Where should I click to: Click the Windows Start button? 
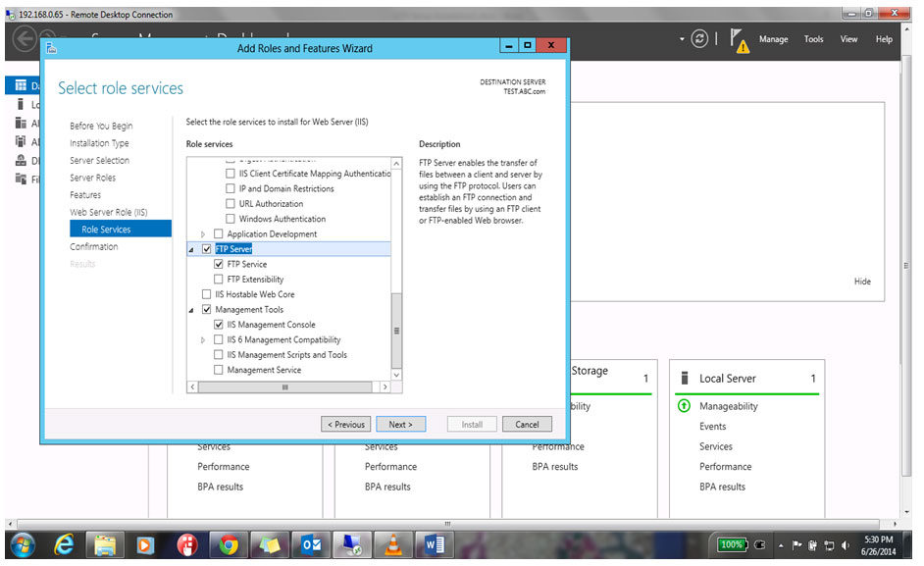pos(23,544)
